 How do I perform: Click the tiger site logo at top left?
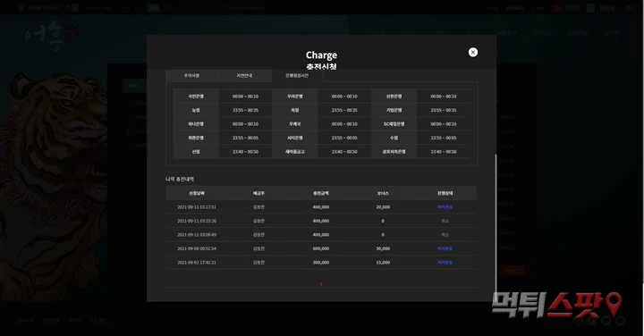(51, 36)
